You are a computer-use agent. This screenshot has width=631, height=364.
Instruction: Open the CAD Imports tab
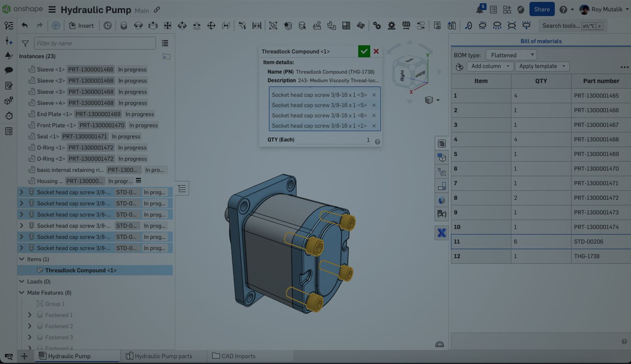(x=238, y=356)
